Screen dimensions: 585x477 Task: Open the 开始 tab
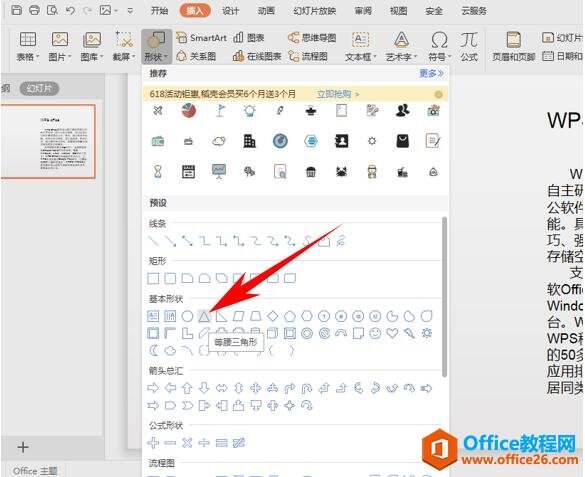tap(159, 11)
